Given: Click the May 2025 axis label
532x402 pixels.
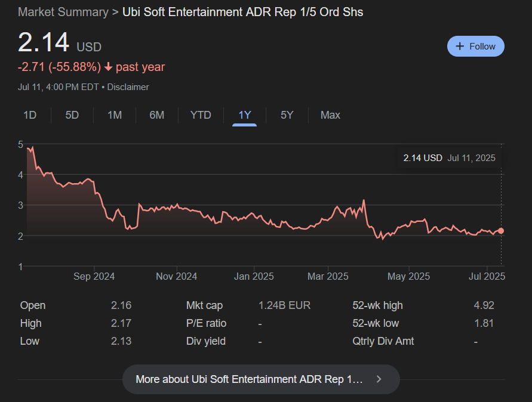Looking at the screenshot, I should point(408,277).
